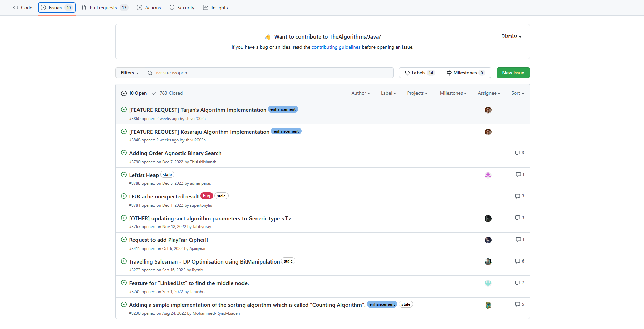Viewport: 644px width, 329px height.
Task: Open the Kosaraju Algorithm Implementation issue
Action: coord(199,132)
